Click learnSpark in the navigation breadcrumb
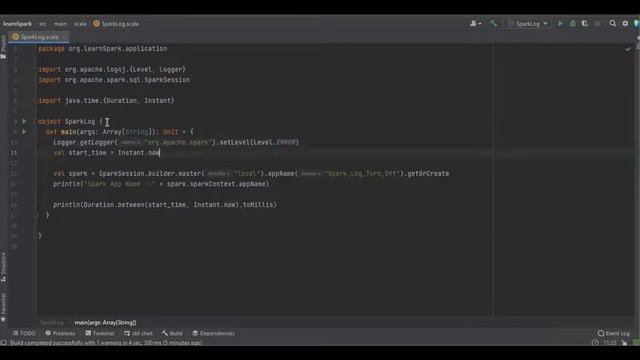640x360 pixels. click(17, 24)
